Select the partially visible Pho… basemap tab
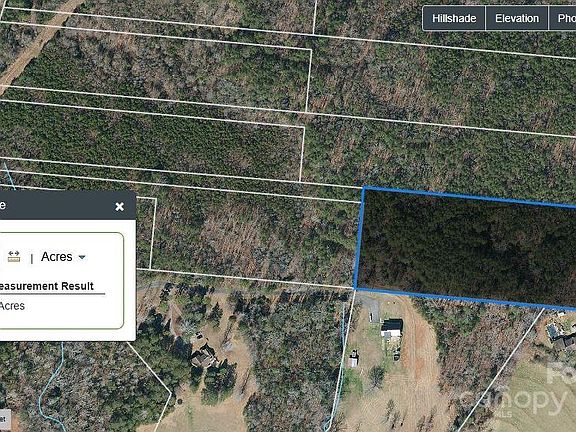Image resolution: width=576 pixels, height=432 pixels. (x=563, y=18)
